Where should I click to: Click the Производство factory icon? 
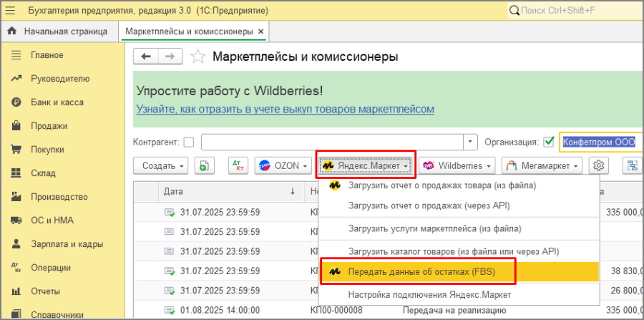coord(16,197)
